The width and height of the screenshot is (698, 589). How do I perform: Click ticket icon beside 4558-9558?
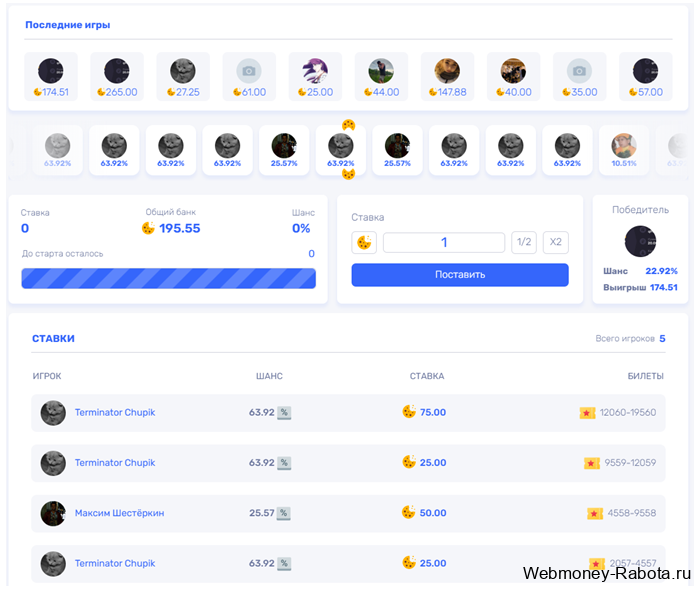coord(595,514)
